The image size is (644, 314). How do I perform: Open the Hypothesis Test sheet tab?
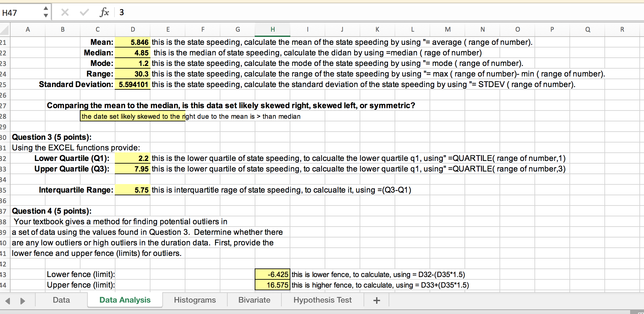pyautogui.click(x=322, y=300)
